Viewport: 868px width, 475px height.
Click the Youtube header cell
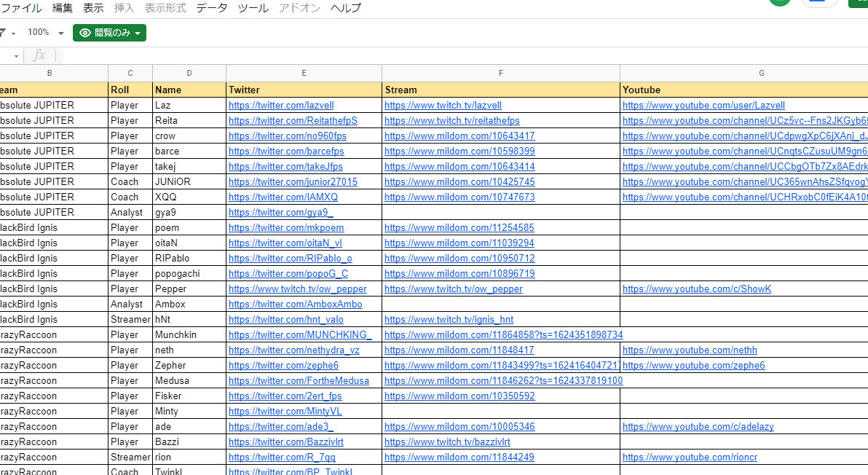[744, 90]
